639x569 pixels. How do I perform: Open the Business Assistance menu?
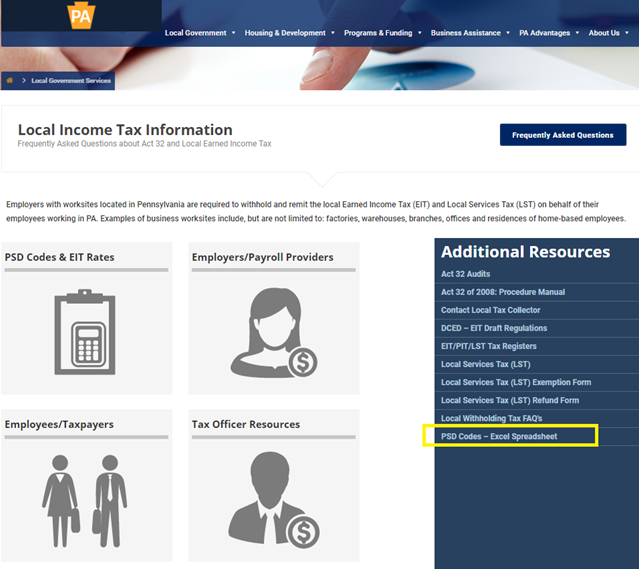tap(470, 33)
